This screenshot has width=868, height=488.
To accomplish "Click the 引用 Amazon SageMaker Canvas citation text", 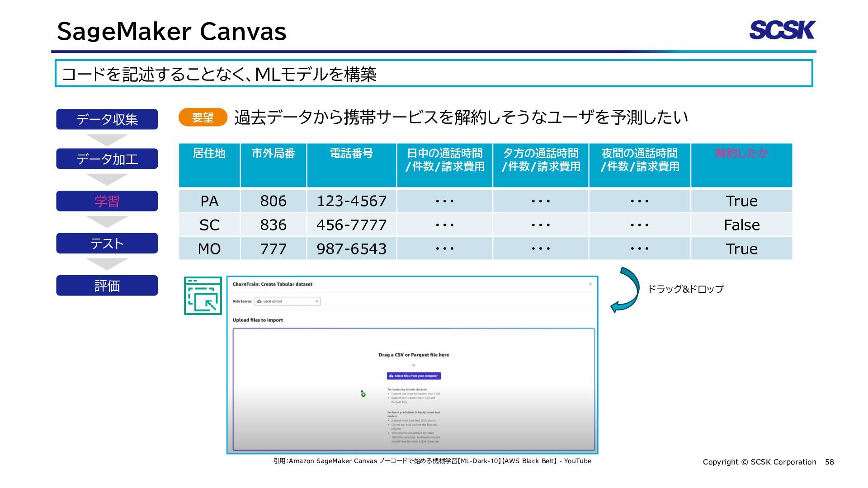I will tap(432, 461).
